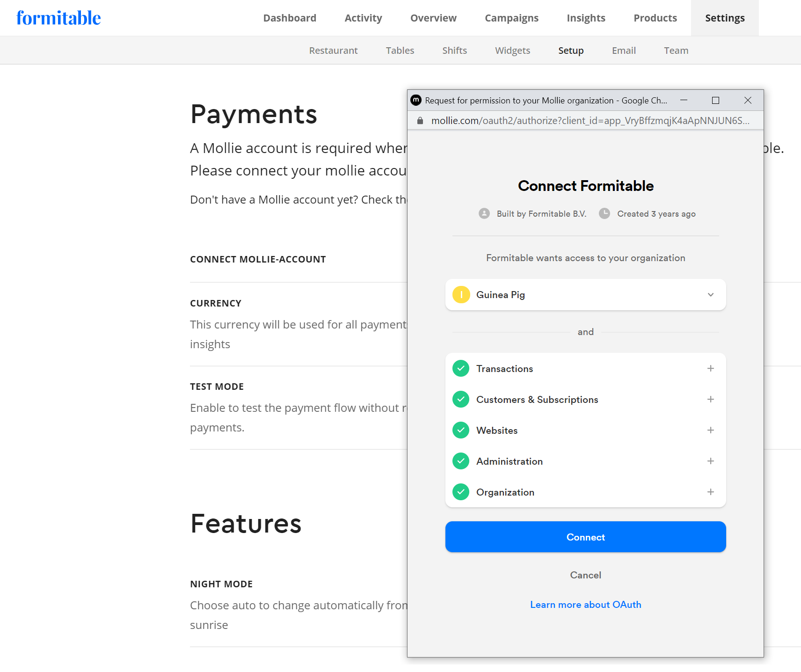This screenshot has width=801, height=672.
Task: Click the yellow Guinea Pig organization avatar
Action: point(461,295)
